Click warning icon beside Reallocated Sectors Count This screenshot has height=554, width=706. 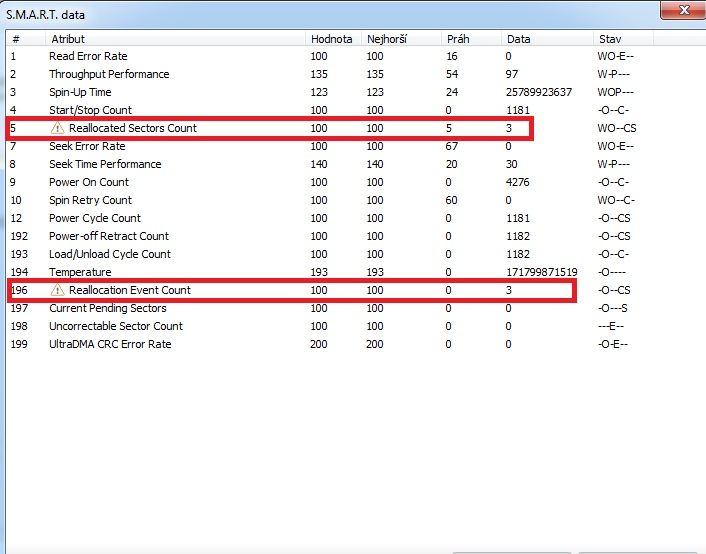click(x=57, y=128)
